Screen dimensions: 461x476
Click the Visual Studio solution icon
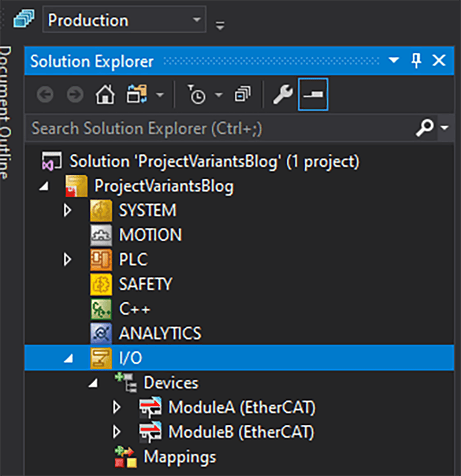tap(52, 161)
